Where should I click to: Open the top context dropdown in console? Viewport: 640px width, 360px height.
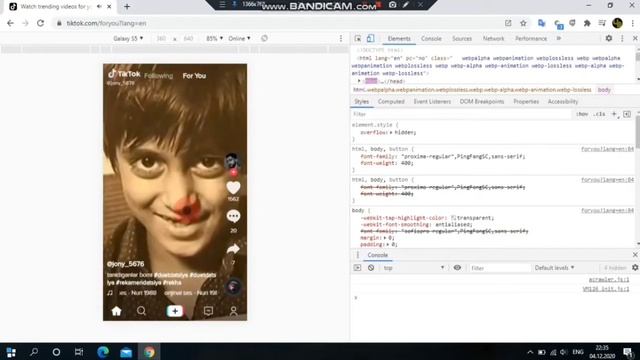click(413, 268)
